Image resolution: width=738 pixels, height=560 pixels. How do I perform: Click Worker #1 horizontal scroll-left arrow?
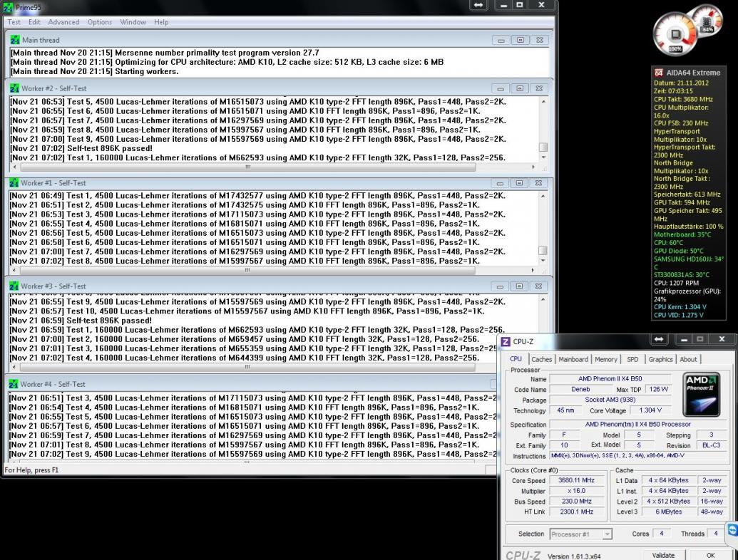coord(14,270)
